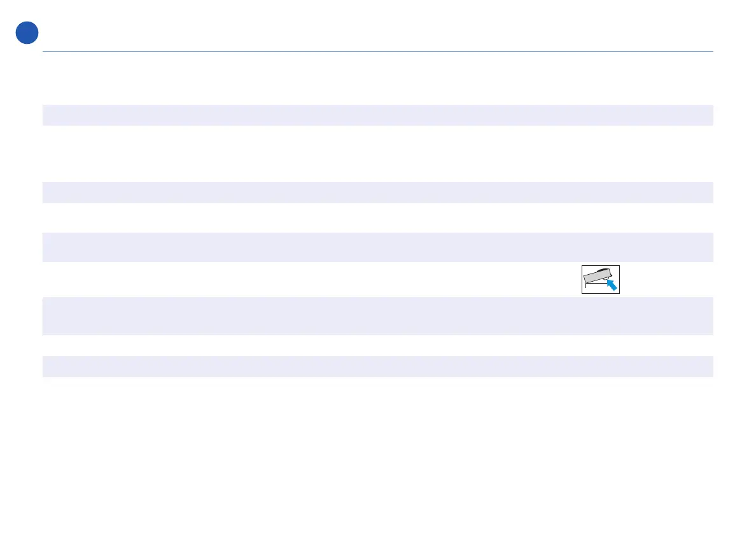Click the white row above the last shaded row
The height and width of the screenshot is (533, 756).
(x=377, y=345)
